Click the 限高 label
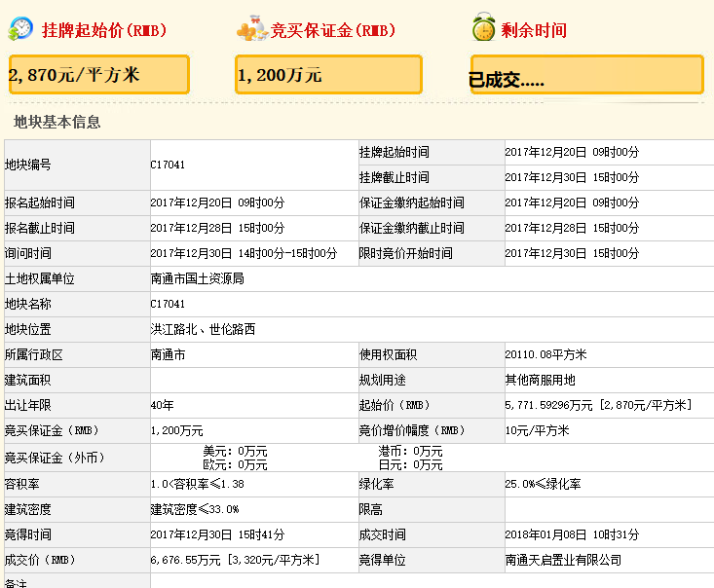Screen dimensions: 714x588 371,509
